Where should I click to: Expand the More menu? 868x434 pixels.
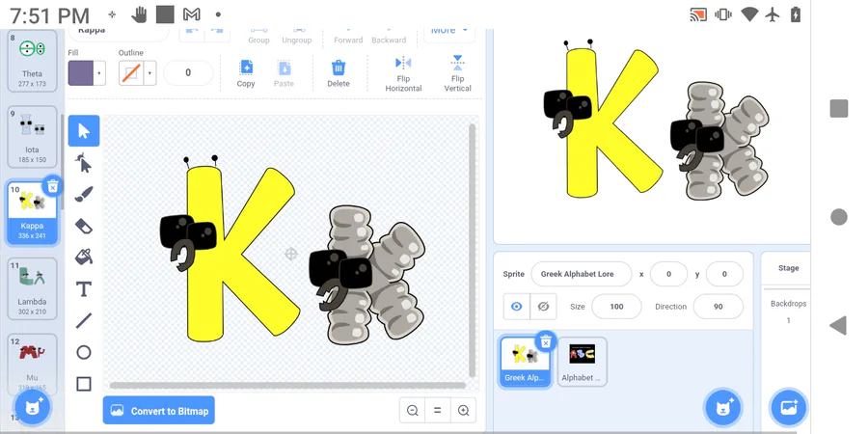pyautogui.click(x=448, y=32)
